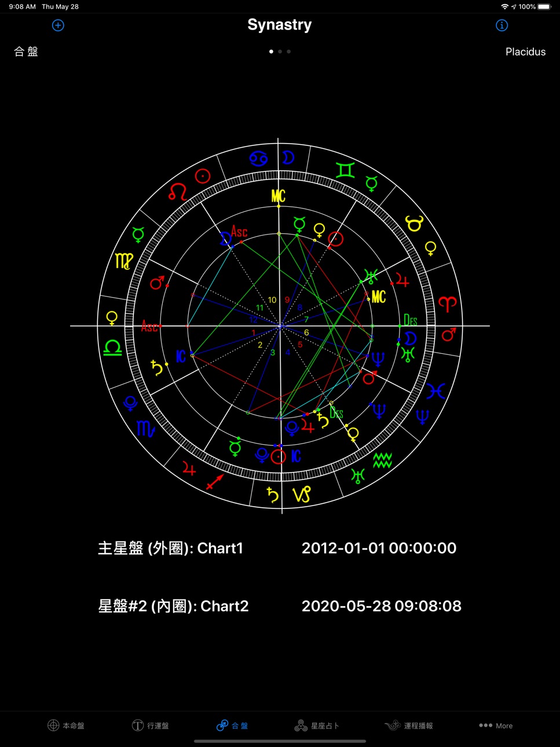Tap the blue Scorpio sign on the outer ring
The width and height of the screenshot is (560, 747).
pos(145,429)
